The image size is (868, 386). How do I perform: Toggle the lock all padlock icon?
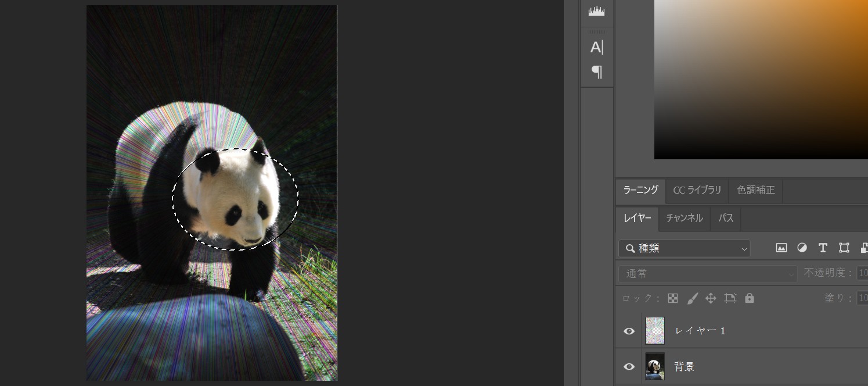coord(750,298)
